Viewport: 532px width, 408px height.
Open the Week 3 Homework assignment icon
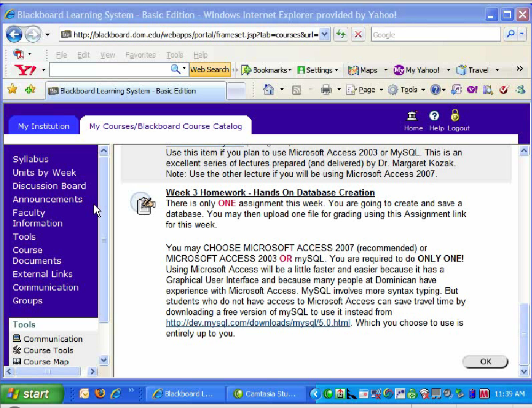(143, 204)
